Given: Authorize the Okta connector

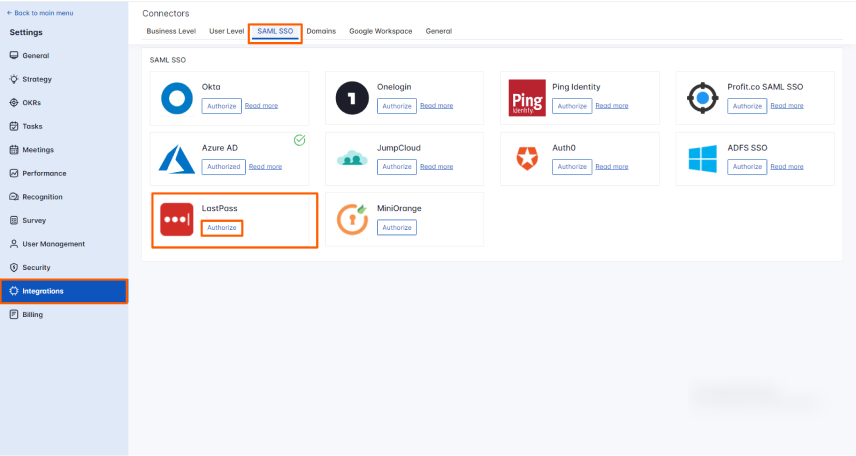Looking at the screenshot, I should point(222,106).
